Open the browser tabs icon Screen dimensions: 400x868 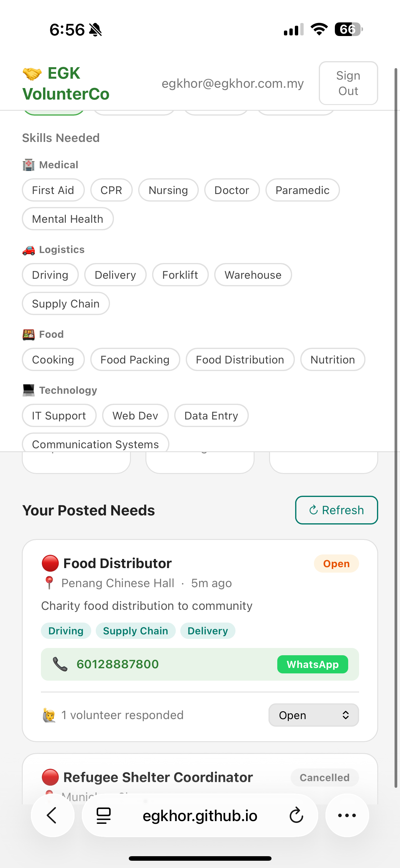coord(104,816)
